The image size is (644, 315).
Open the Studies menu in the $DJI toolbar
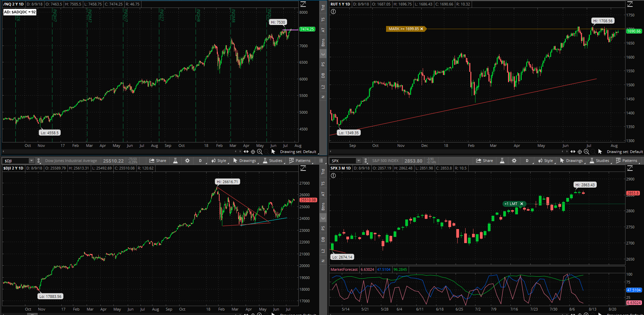(x=273, y=161)
